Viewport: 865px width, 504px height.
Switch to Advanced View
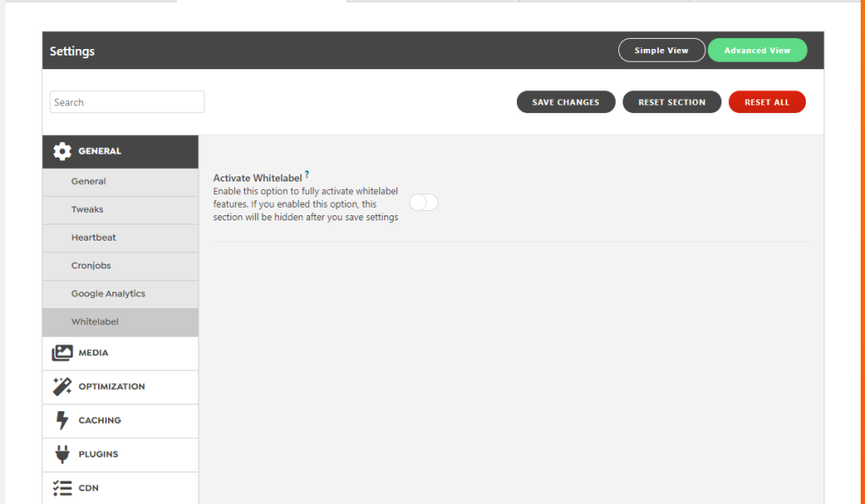[x=758, y=50]
